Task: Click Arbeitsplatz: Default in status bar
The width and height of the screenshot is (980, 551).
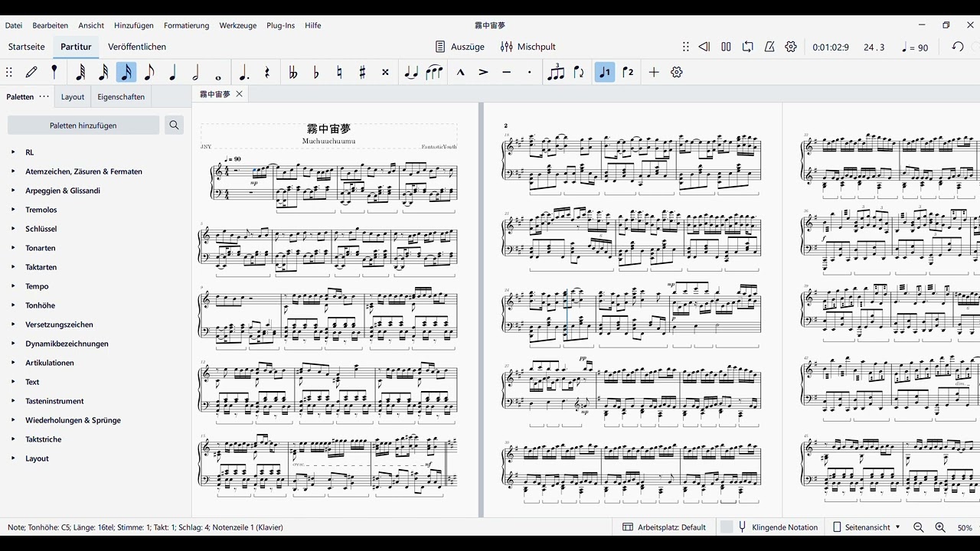Action: click(664, 527)
